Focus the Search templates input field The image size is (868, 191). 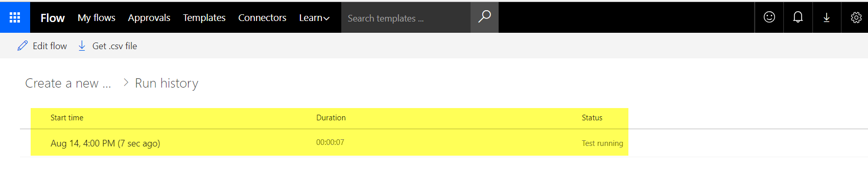point(406,18)
